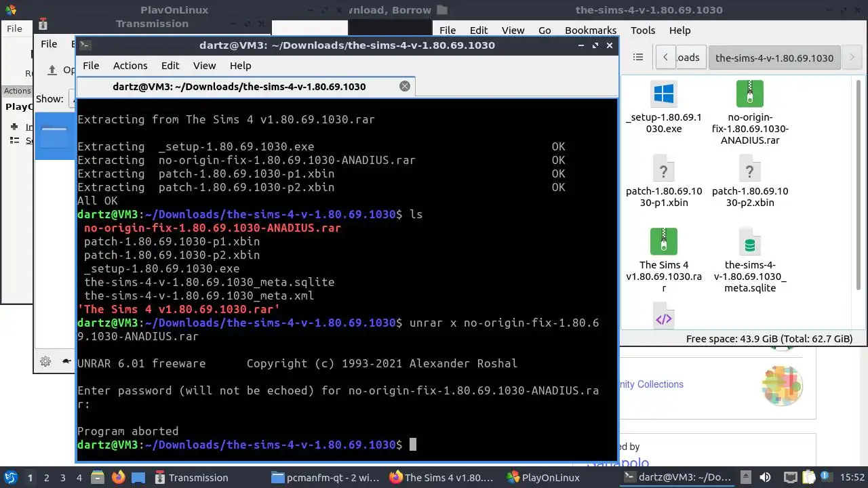Launch Firefox from taskbar quick launch

119,477
